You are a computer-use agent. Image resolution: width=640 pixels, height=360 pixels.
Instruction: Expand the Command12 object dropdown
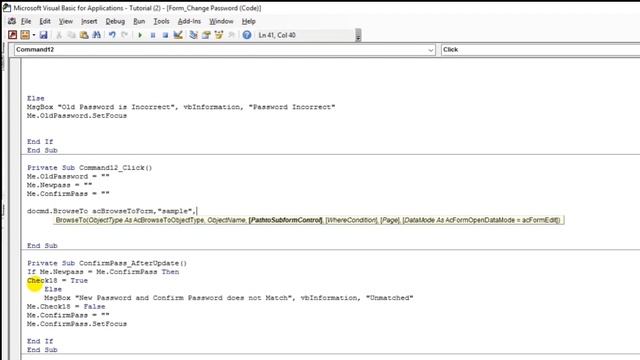click(x=431, y=50)
